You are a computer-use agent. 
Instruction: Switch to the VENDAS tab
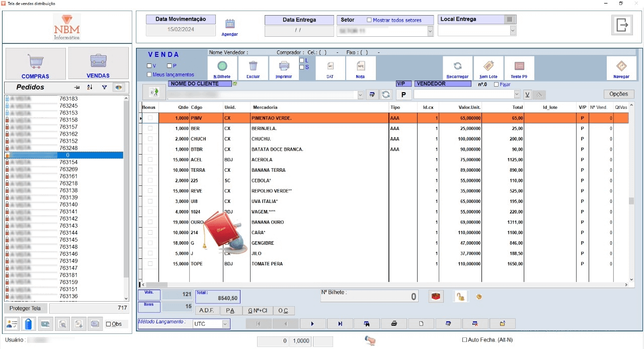[x=98, y=64]
